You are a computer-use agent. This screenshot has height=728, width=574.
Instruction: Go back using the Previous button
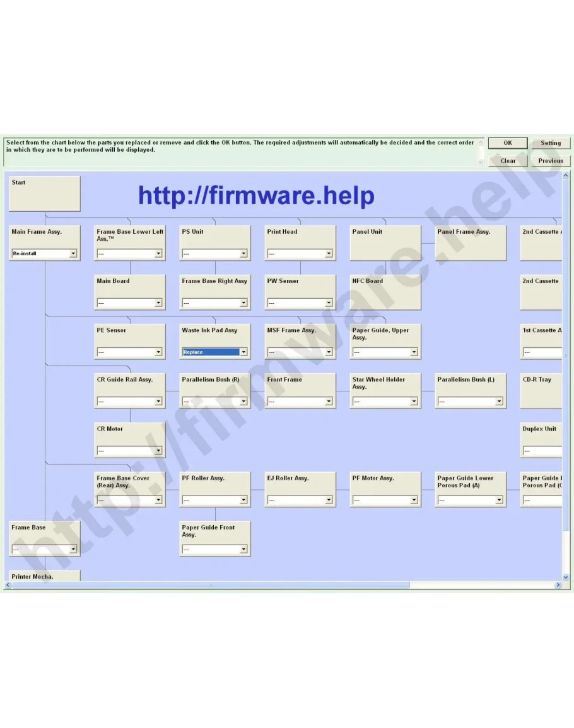[550, 161]
